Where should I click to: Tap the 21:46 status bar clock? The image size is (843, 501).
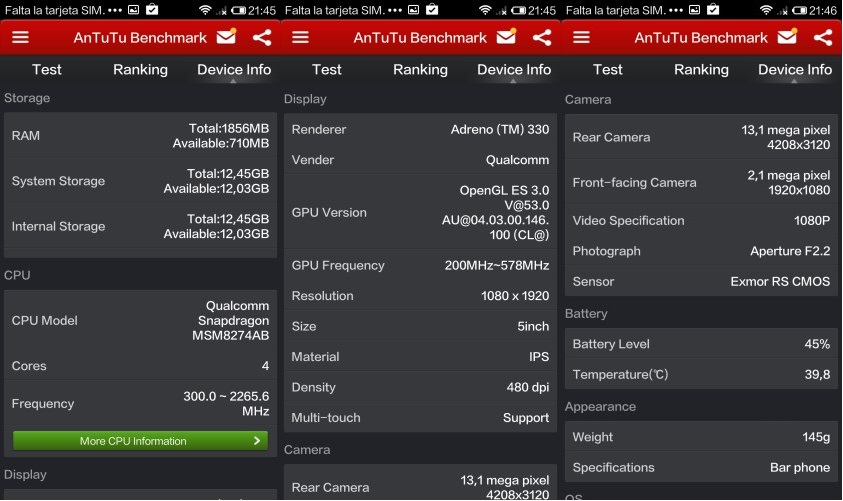821,10
